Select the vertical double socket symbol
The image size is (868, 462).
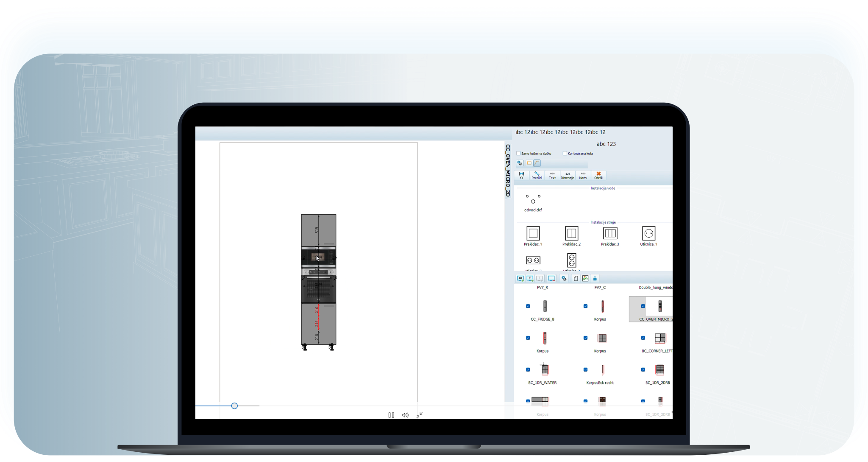tap(571, 260)
